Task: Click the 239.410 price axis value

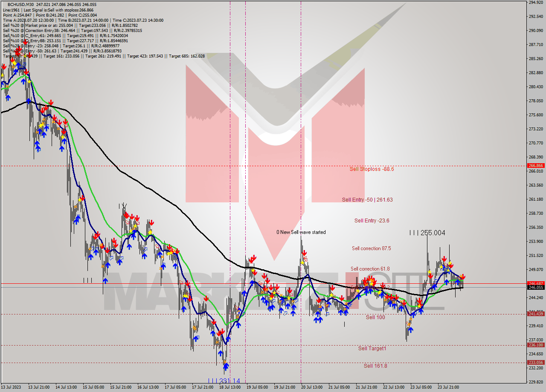Action: coord(536,326)
